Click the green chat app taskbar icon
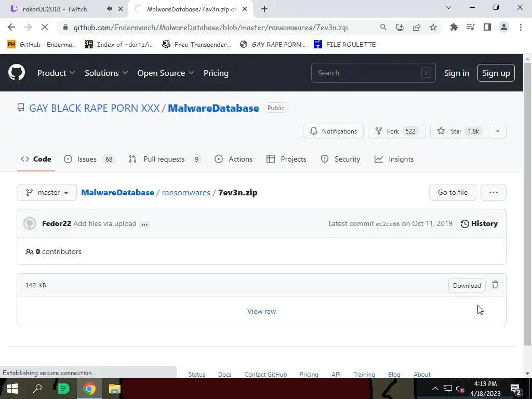 pyautogui.click(x=63, y=389)
